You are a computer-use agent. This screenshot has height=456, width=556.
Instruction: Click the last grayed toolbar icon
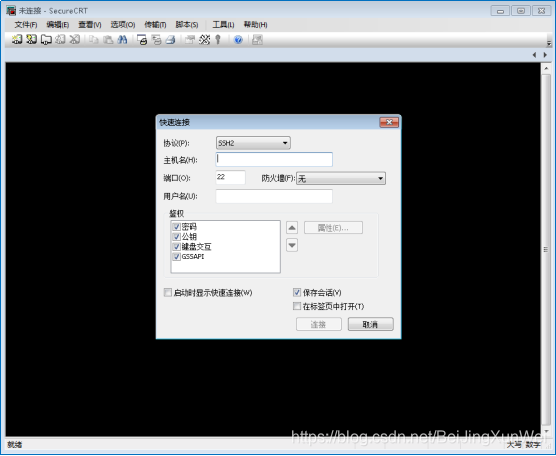(257, 39)
